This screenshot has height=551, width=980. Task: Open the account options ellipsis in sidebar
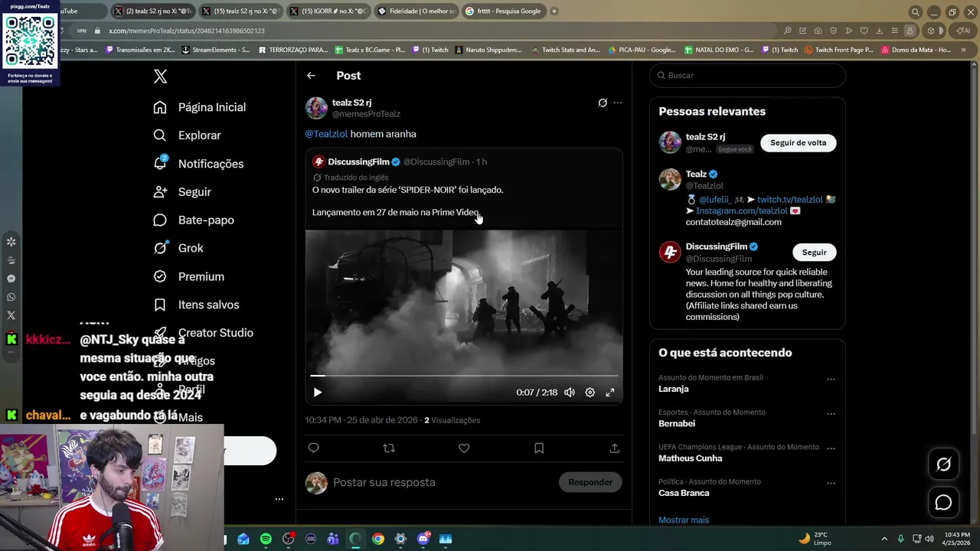click(279, 499)
